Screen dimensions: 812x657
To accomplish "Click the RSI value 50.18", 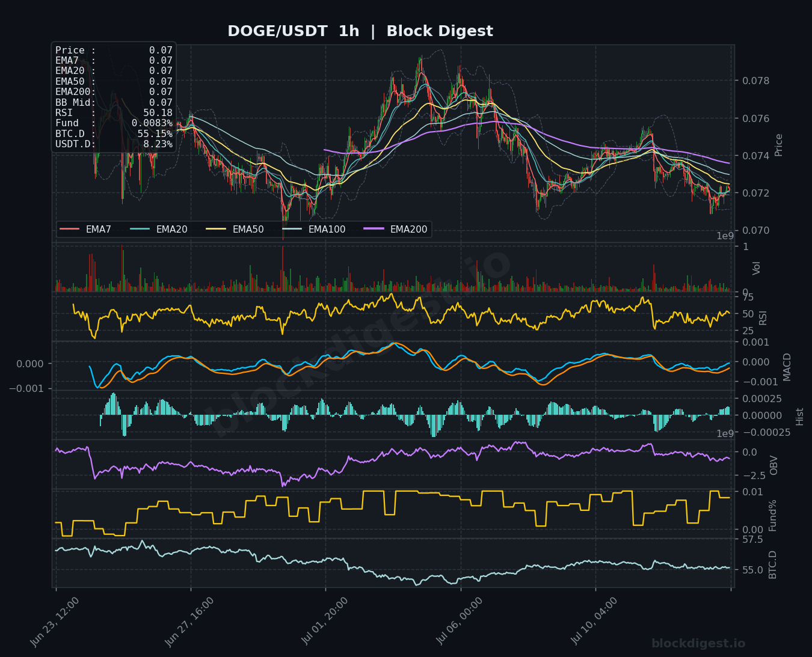I will (158, 113).
